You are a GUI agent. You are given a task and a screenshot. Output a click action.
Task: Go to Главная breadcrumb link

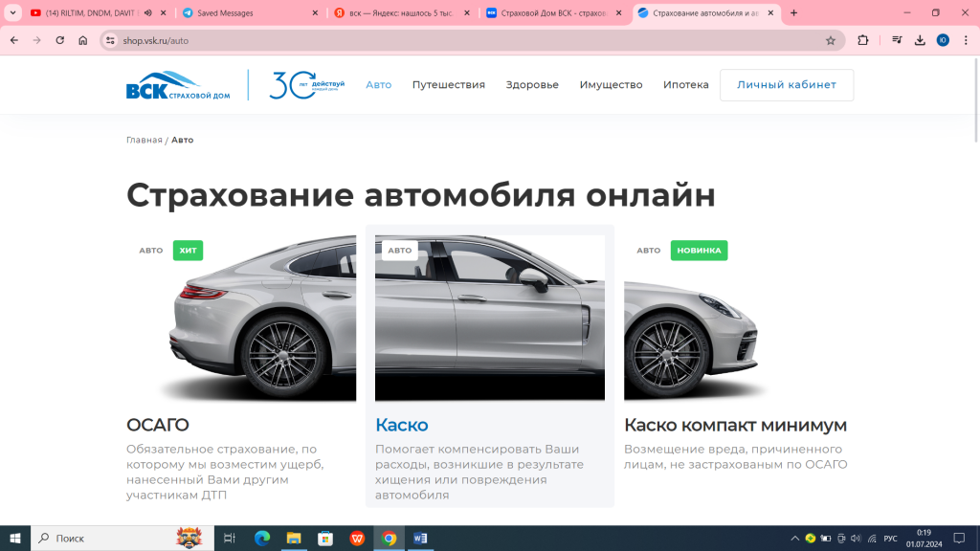145,140
